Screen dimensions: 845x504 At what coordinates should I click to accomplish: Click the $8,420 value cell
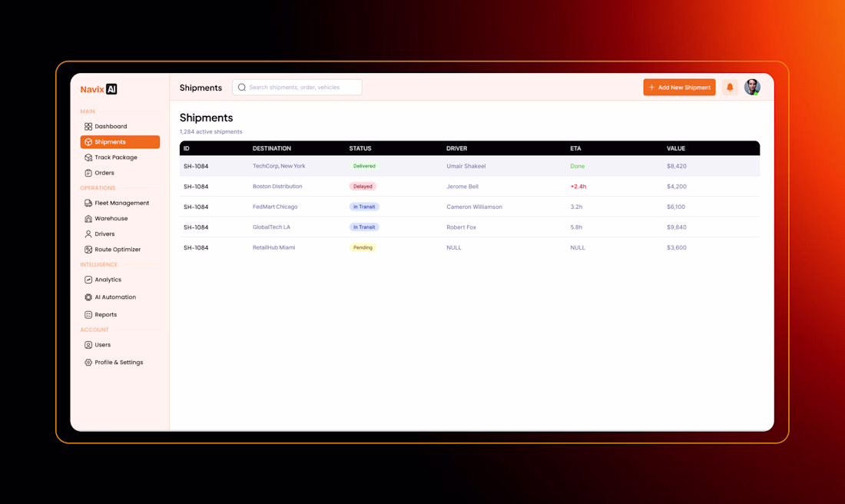pyautogui.click(x=676, y=166)
